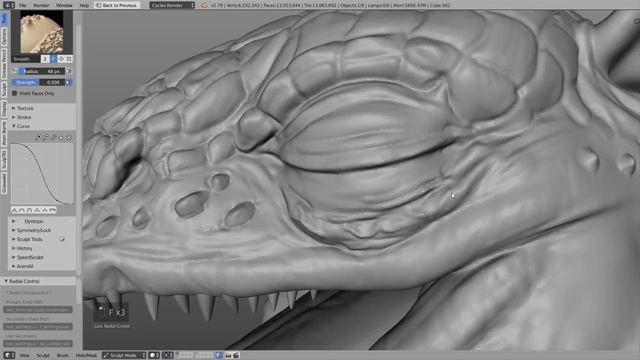The width and height of the screenshot is (640, 360).
Task: Toggle the radius pressure sensitivity icon
Action: 69,71
